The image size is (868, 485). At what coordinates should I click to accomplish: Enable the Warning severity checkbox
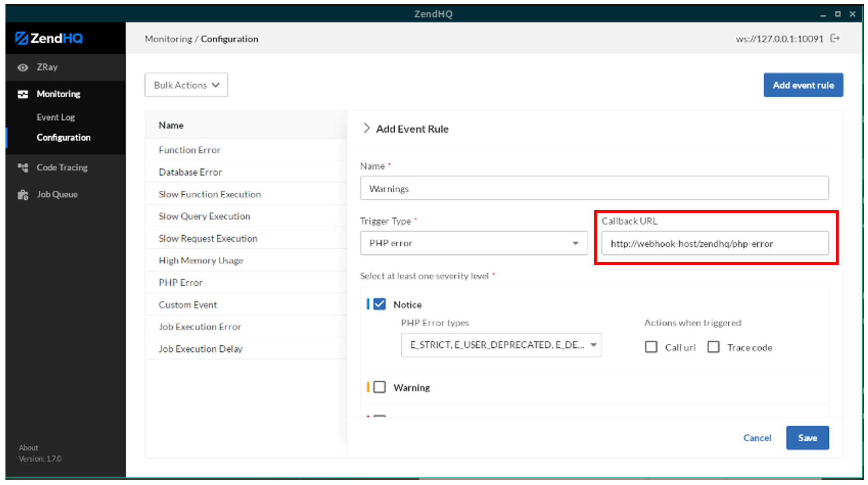point(379,387)
